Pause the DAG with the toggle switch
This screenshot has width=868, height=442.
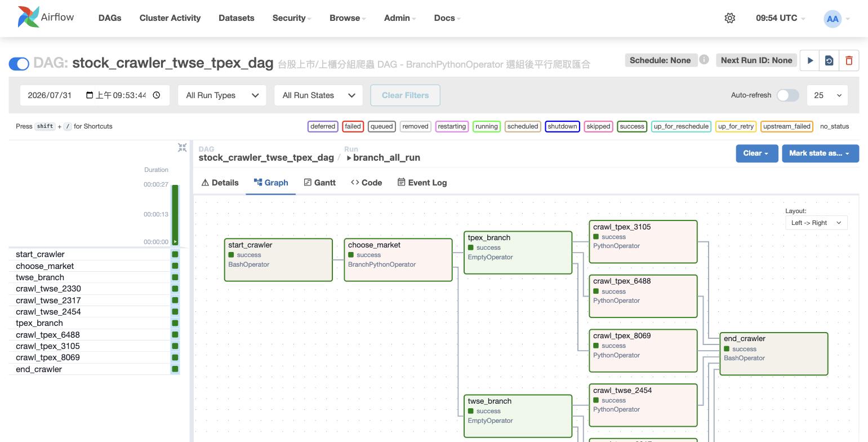tap(19, 64)
